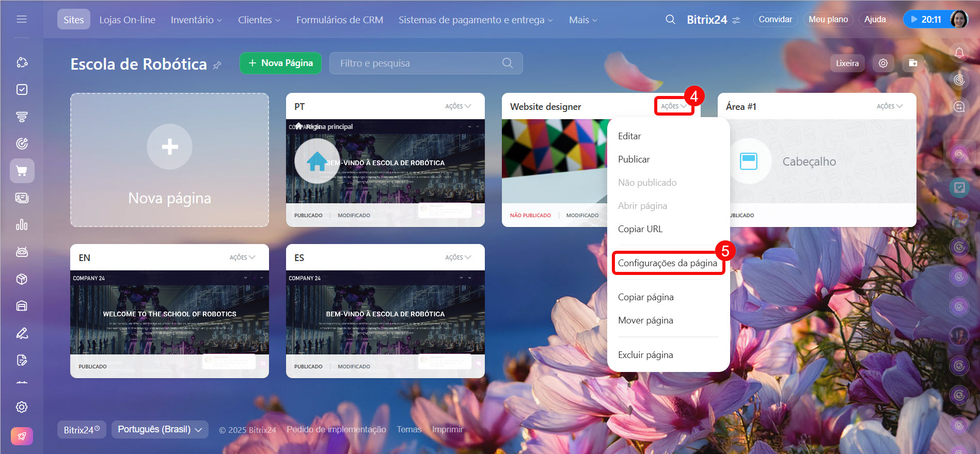Open the Tasks checkmark icon in the sidebar
Viewport: 980px width, 454px height.
(22, 90)
